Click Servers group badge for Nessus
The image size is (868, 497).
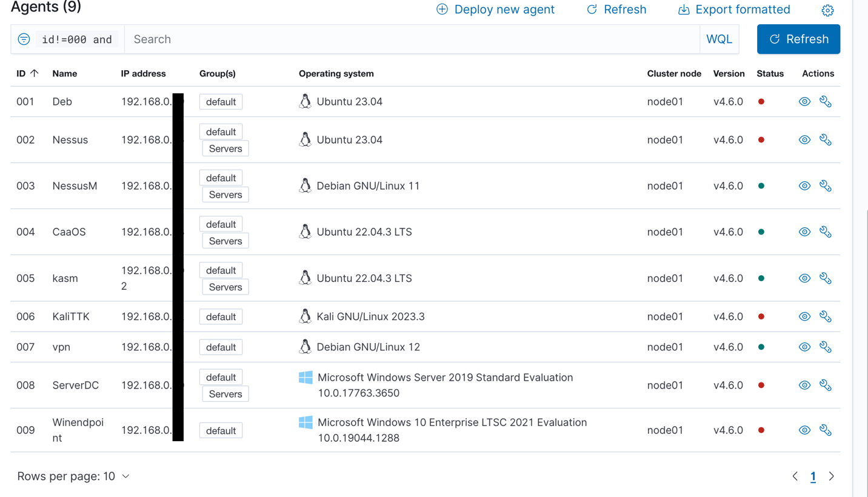point(225,148)
